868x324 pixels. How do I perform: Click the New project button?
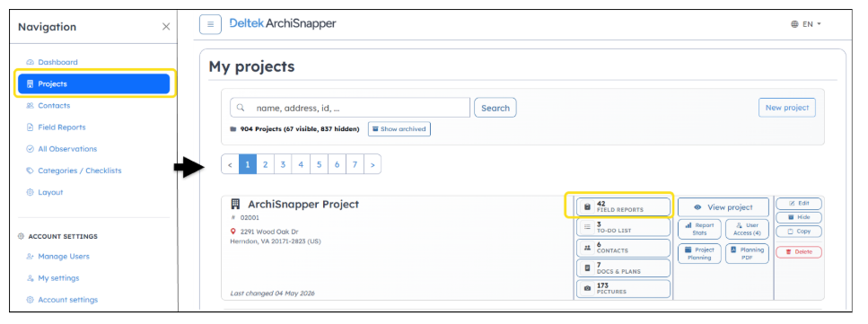coord(786,108)
